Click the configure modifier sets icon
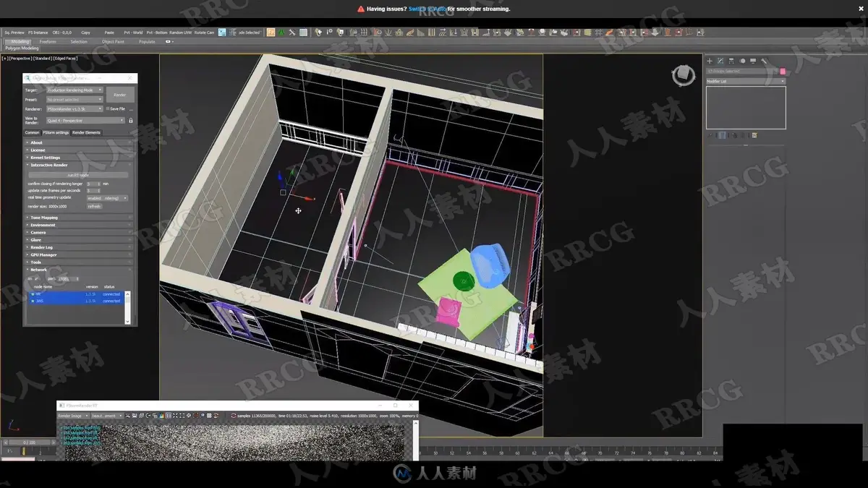Viewport: 868px width, 488px height. [754, 135]
